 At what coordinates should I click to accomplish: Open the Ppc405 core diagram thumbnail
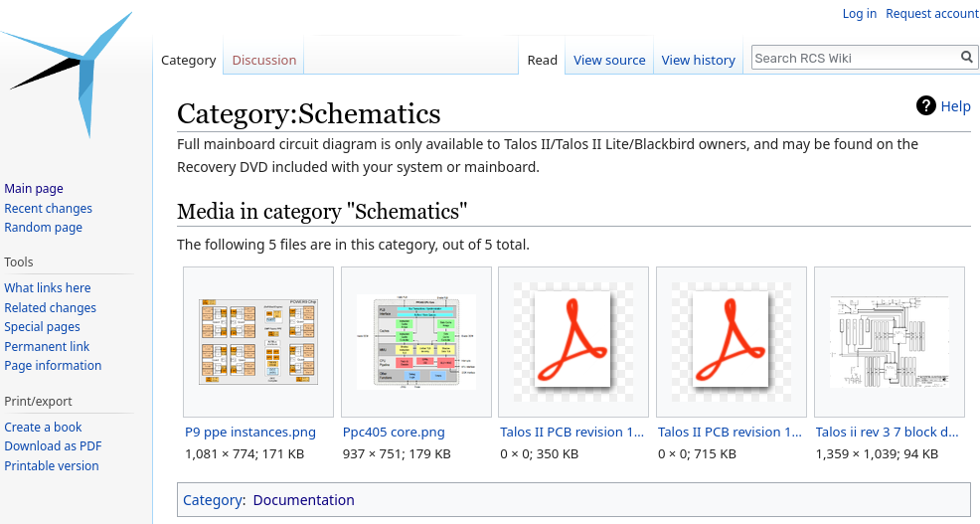pyautogui.click(x=415, y=341)
